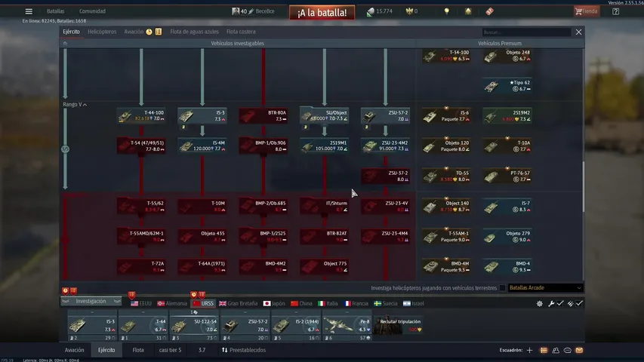Image resolution: width=644 pixels, height=362 pixels.
Task: Click the light bulb icon in top bar
Action: pyautogui.click(x=447, y=11)
